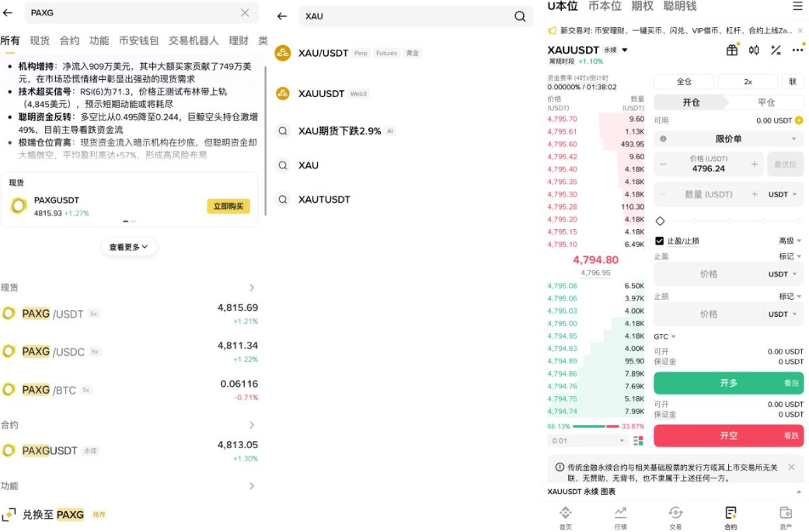The image size is (809, 532).
Task: Tap the announcement speaker icon
Action: click(x=552, y=30)
